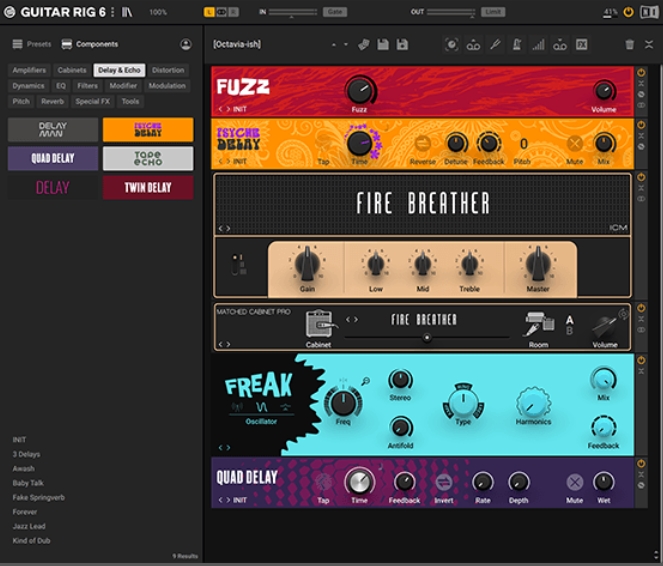The height and width of the screenshot is (566, 663).
Task: Click the Save As new preset icon
Action: coord(402,44)
